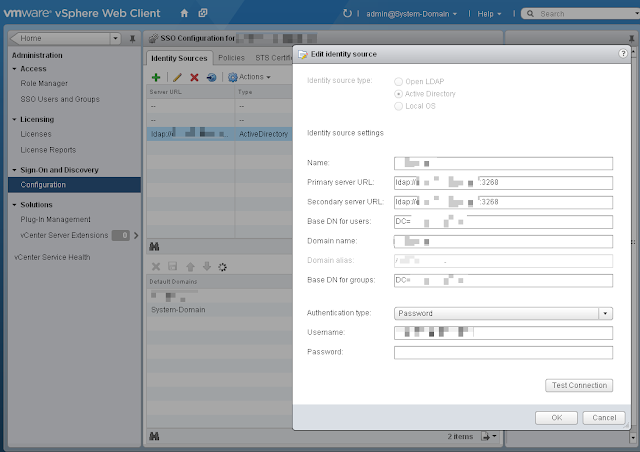Click OK in Edit identity source

(556, 418)
